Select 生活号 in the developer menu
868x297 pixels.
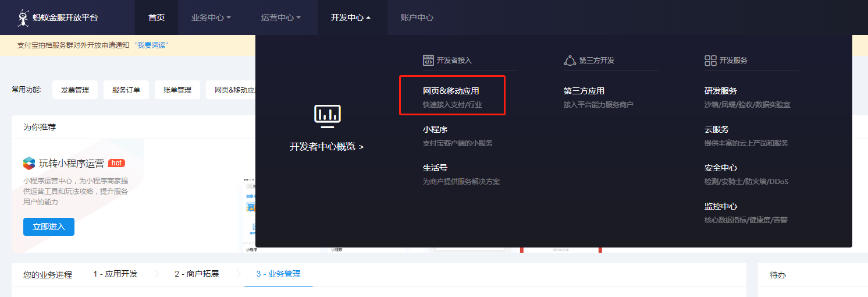pyautogui.click(x=435, y=168)
